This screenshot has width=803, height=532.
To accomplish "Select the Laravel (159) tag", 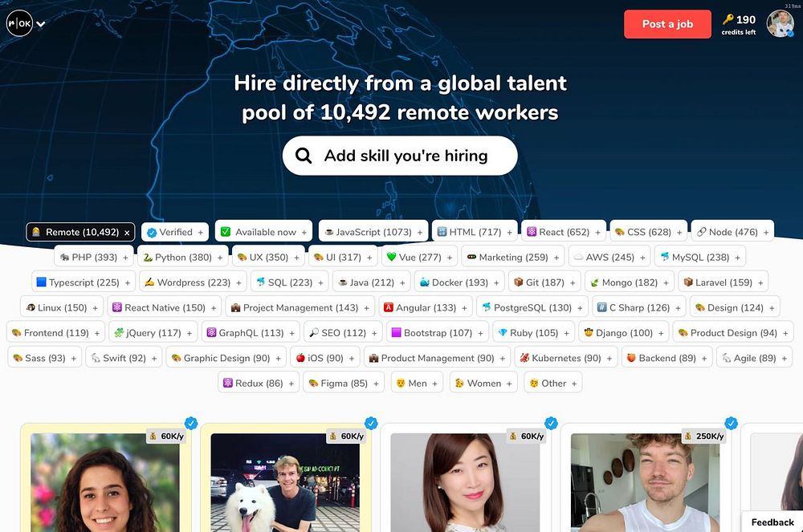I will (724, 282).
